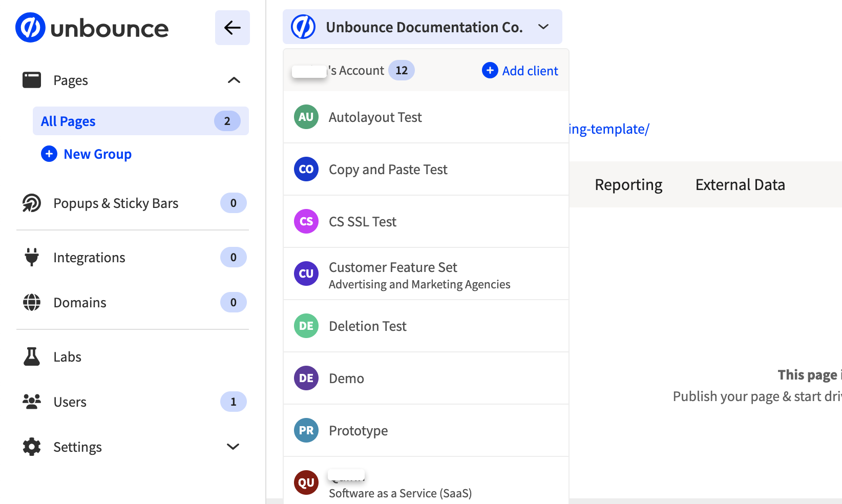Click the Domains count badge 0
The width and height of the screenshot is (842, 504).
pos(234,302)
